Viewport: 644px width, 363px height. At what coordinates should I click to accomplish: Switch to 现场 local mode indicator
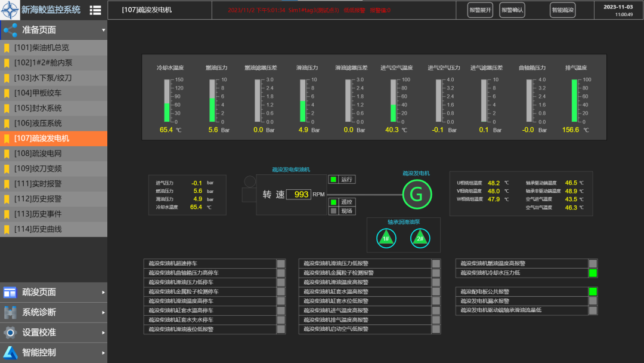point(334,210)
